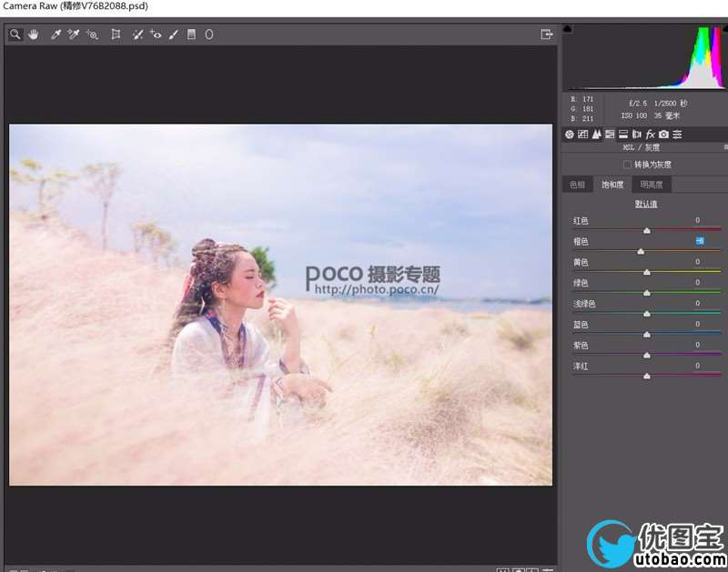This screenshot has height=572, width=728.
Task: Click the R: 171 color readout
Action: click(x=582, y=99)
